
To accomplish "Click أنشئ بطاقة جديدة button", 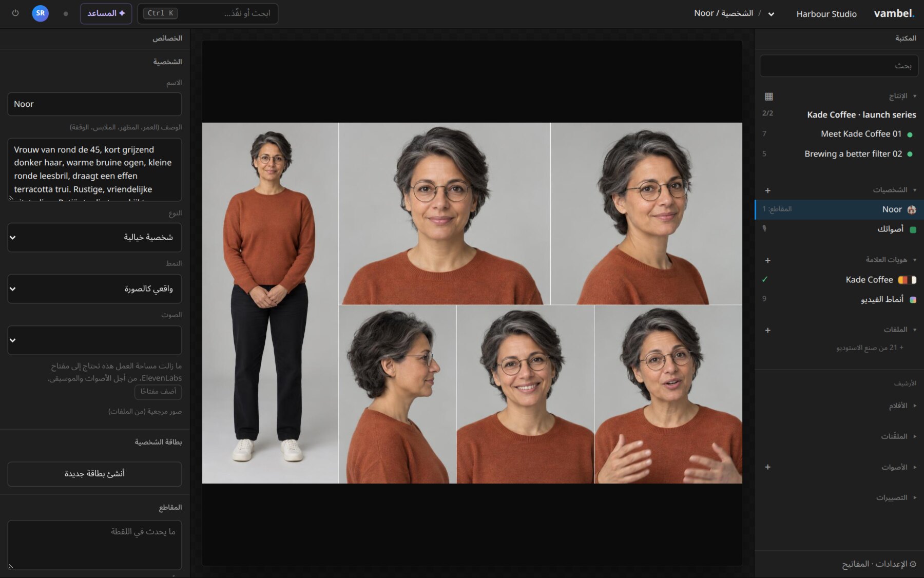I will coord(94,474).
